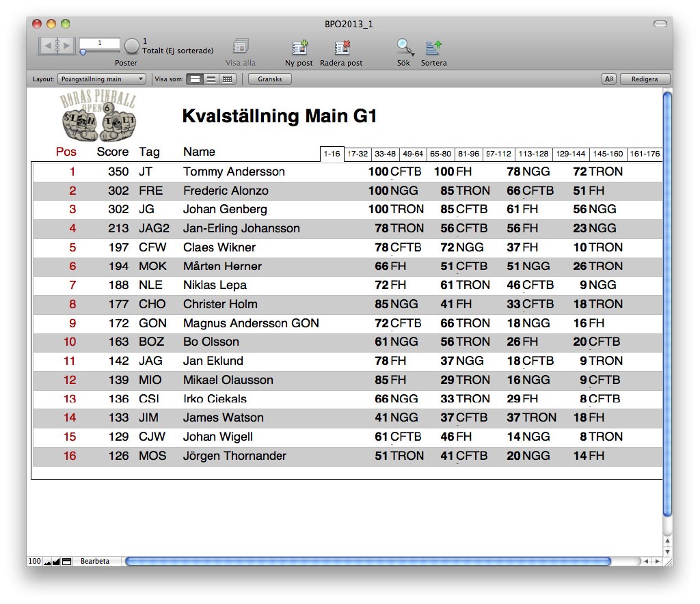Viewport: 700px width, 604px height.
Task: Click the name Tommy Andersson
Action: (234, 171)
